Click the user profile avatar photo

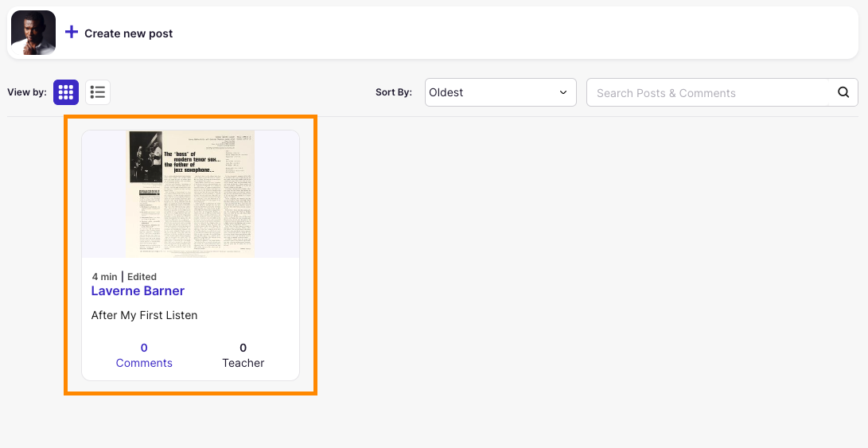pos(33,33)
